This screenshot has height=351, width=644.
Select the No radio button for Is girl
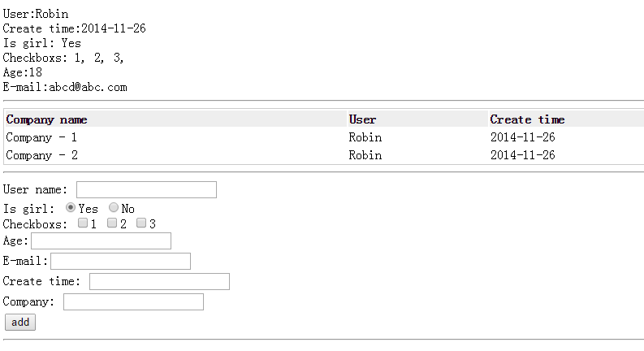pos(114,207)
